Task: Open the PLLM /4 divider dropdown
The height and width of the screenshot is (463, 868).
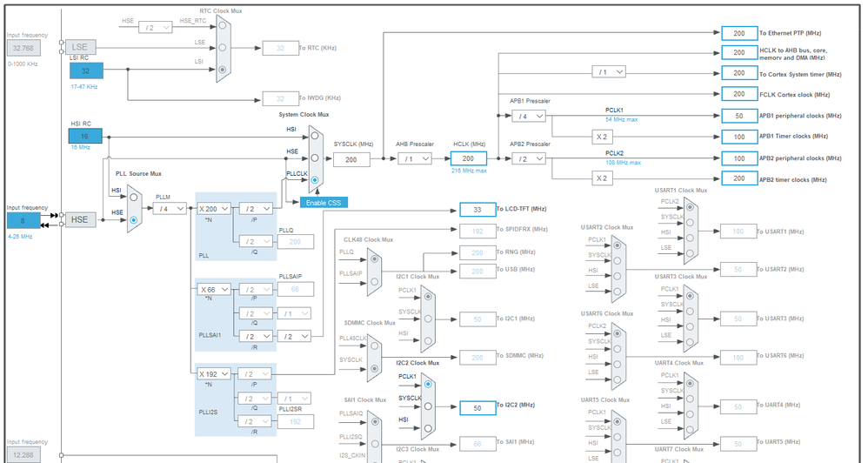Action: pyautogui.click(x=169, y=208)
